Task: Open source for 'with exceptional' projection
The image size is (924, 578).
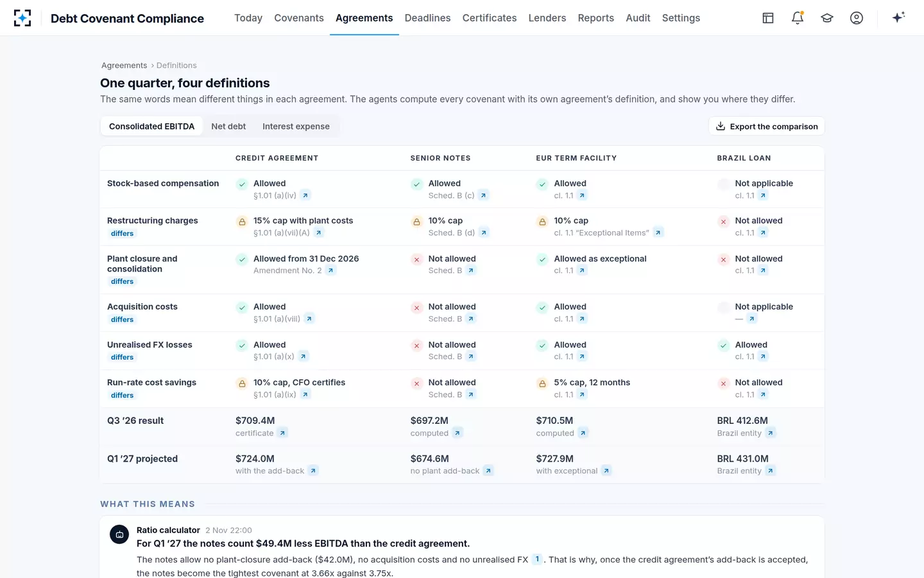Action: pos(606,471)
